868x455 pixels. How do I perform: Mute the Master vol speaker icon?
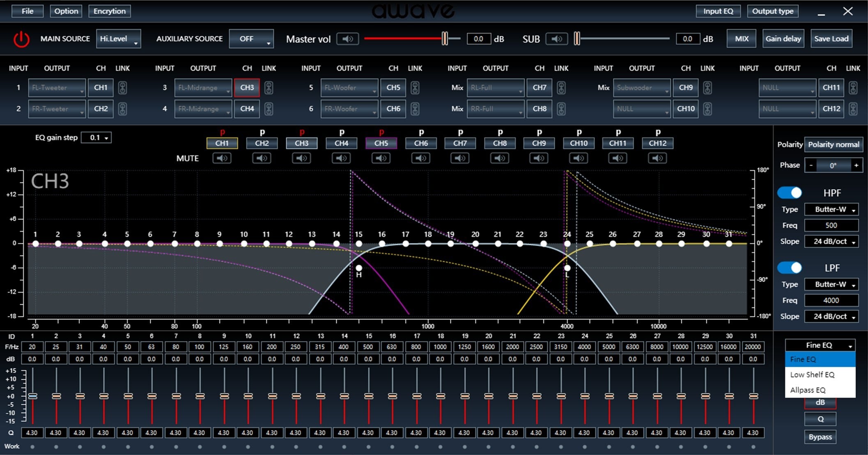[347, 39]
